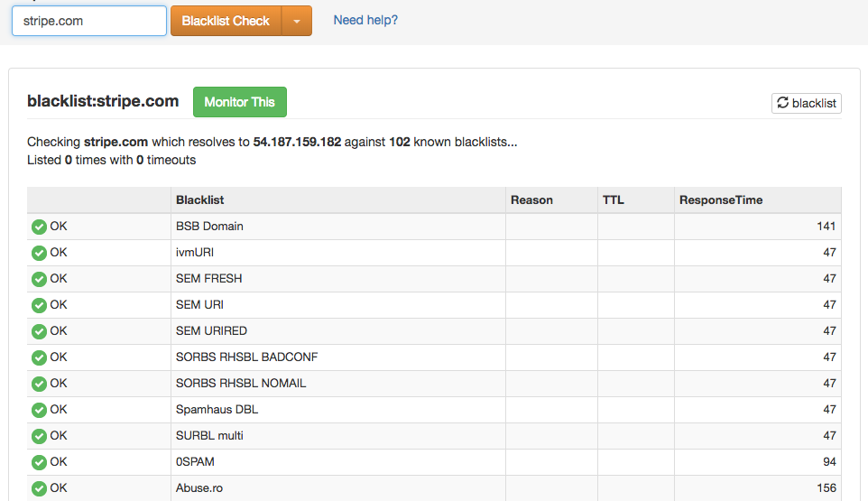Viewport: 868px width, 501px height.
Task: Click the status icon in the SURBL multi row
Action: point(39,437)
